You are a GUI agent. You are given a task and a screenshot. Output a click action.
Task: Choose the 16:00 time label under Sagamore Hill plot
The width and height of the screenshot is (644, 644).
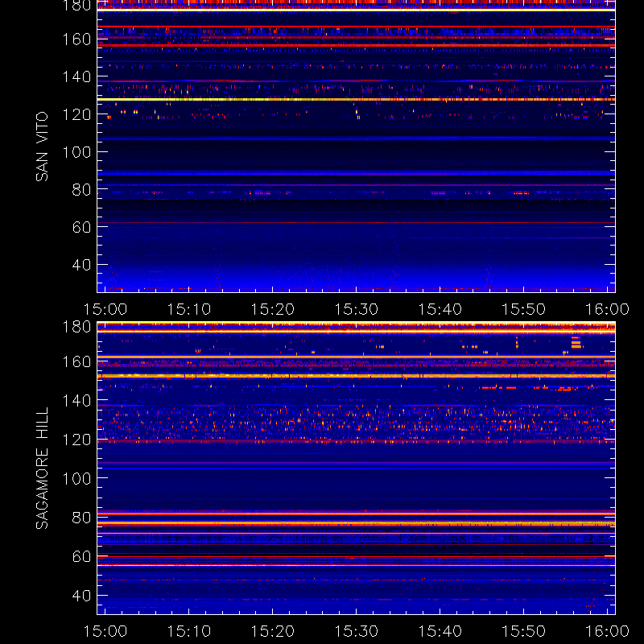[x=607, y=631]
